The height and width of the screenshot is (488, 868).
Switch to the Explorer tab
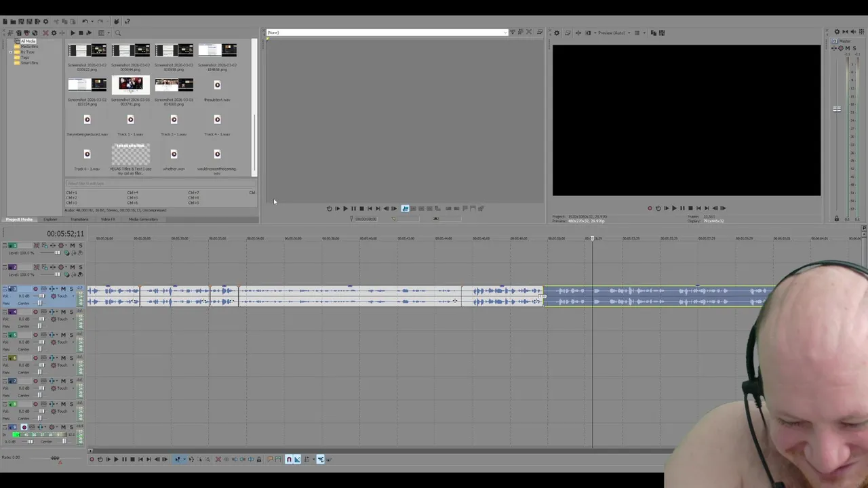click(x=50, y=219)
